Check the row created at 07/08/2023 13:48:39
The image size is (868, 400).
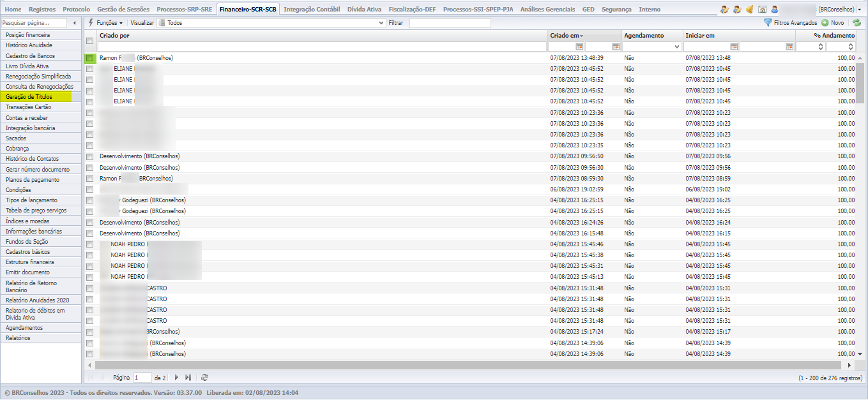pyautogui.click(x=90, y=58)
